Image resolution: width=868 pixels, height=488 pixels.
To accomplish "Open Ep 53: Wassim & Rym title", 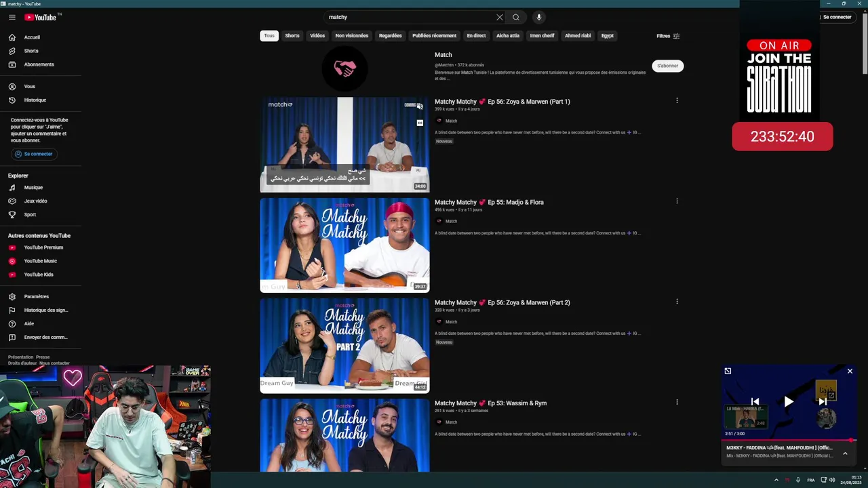I will coord(490,403).
